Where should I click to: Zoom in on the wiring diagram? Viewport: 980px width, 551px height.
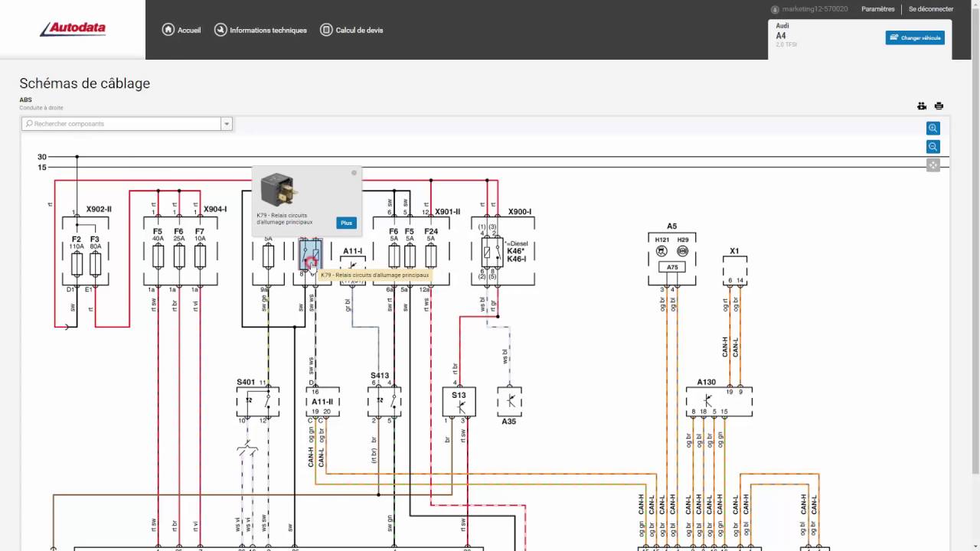[933, 129]
